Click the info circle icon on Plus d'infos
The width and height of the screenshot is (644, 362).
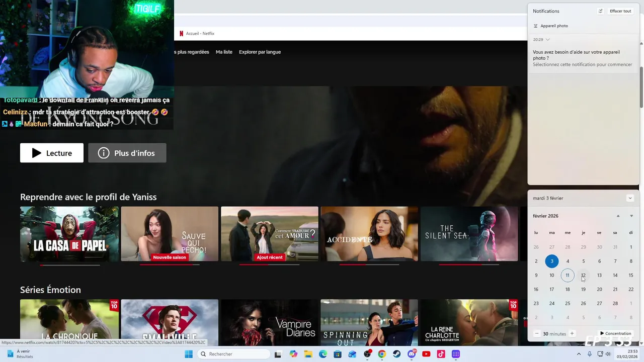(104, 153)
